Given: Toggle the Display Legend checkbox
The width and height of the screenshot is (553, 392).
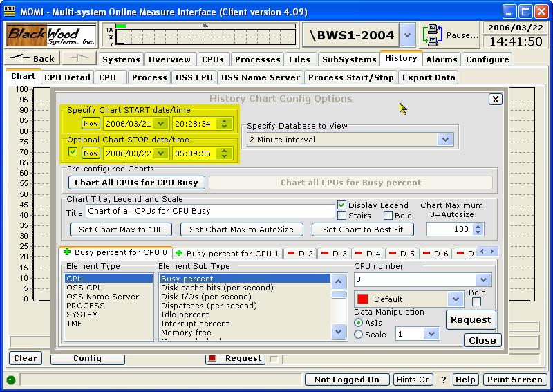Looking at the screenshot, I should pyautogui.click(x=341, y=205).
